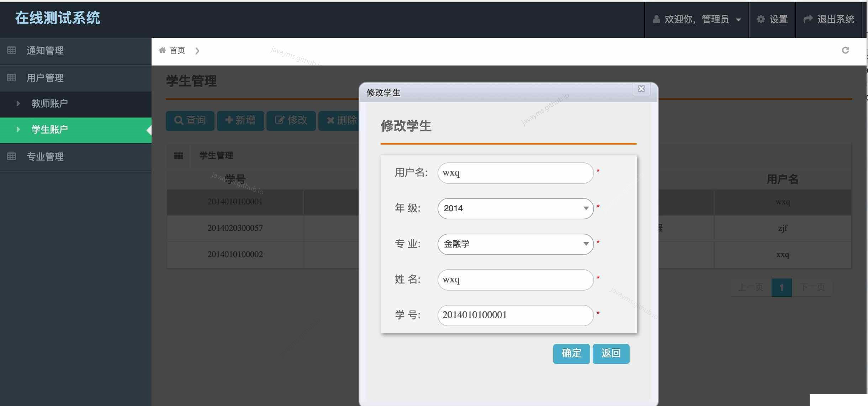Click the 用户名 input field
The height and width of the screenshot is (406, 868).
pyautogui.click(x=515, y=173)
